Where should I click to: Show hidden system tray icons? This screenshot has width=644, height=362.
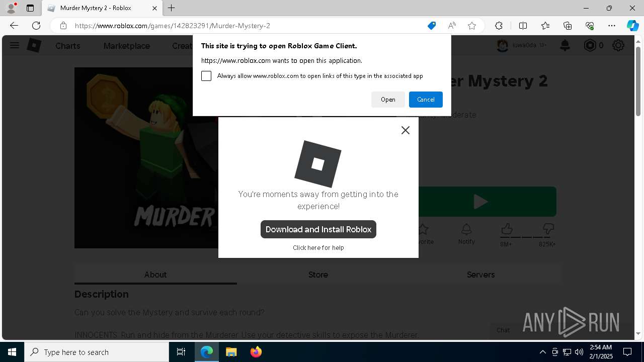point(542,352)
